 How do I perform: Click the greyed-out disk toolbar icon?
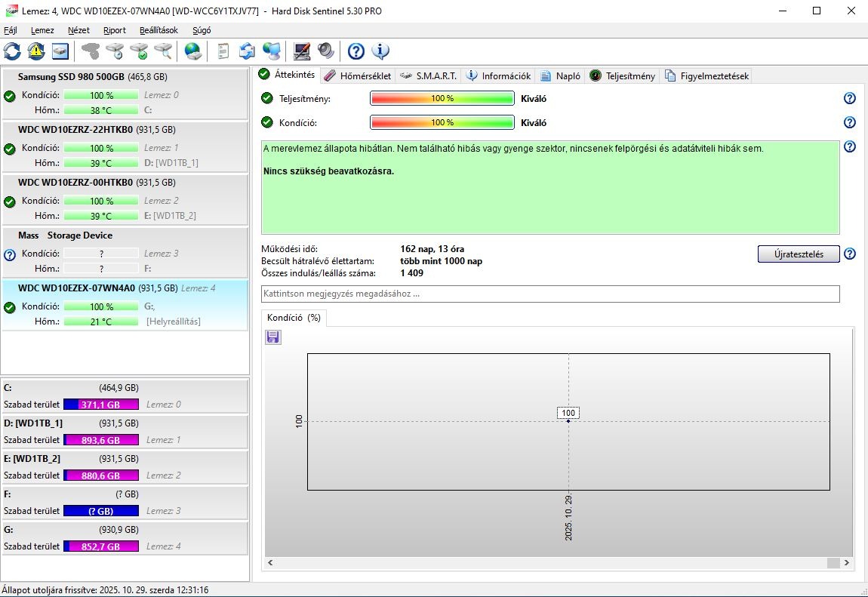coord(91,51)
